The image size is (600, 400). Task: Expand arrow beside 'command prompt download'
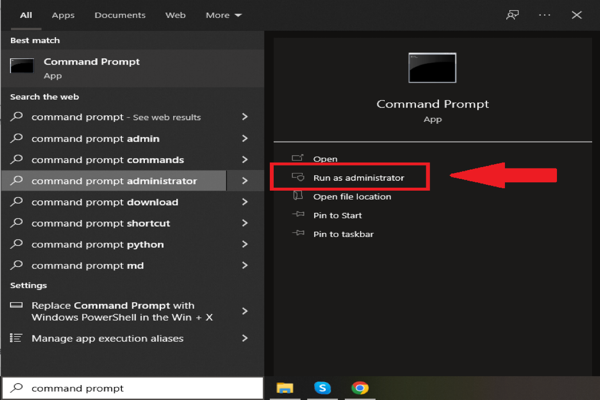pos(245,202)
